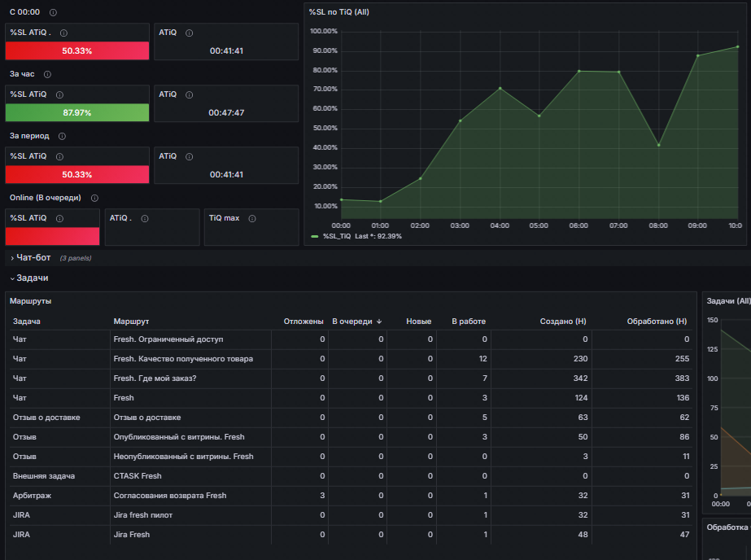Sort table by Обработано (Н) header
Image resolution: width=751 pixels, height=560 pixels.
click(x=657, y=322)
